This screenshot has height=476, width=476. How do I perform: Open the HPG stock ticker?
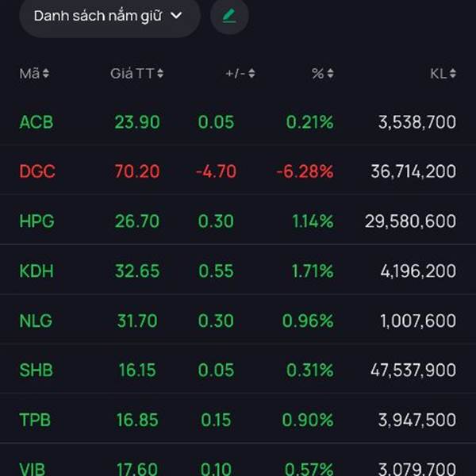[x=36, y=221]
